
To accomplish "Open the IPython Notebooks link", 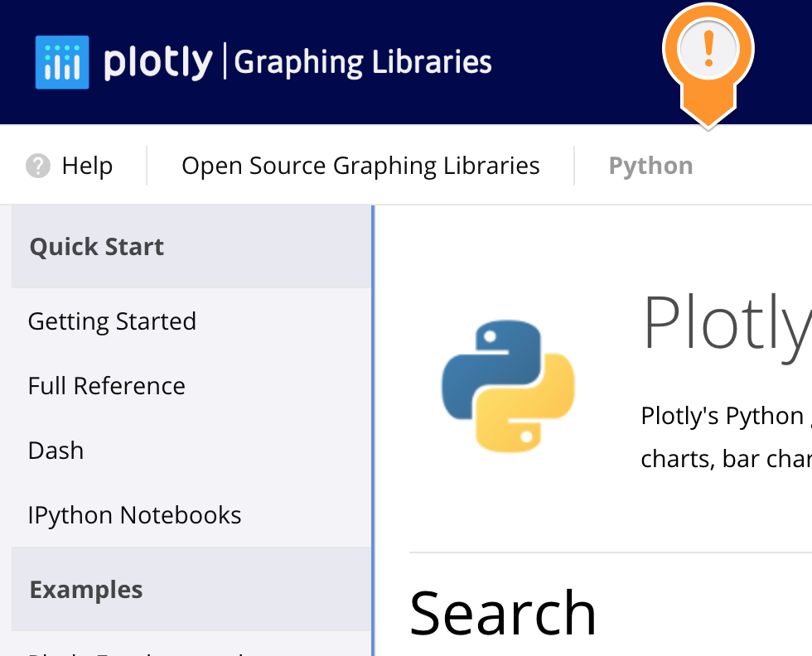I will (x=134, y=515).
